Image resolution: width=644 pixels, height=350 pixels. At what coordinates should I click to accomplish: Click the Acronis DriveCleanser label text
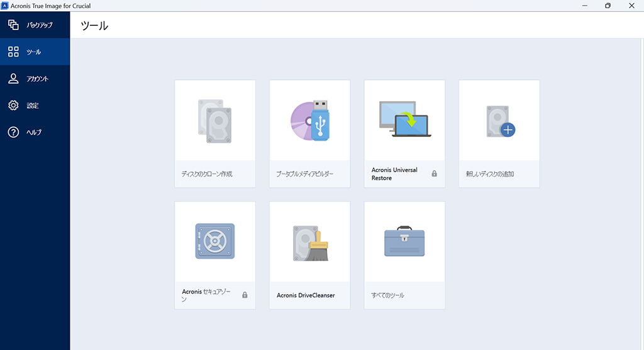[x=306, y=295]
